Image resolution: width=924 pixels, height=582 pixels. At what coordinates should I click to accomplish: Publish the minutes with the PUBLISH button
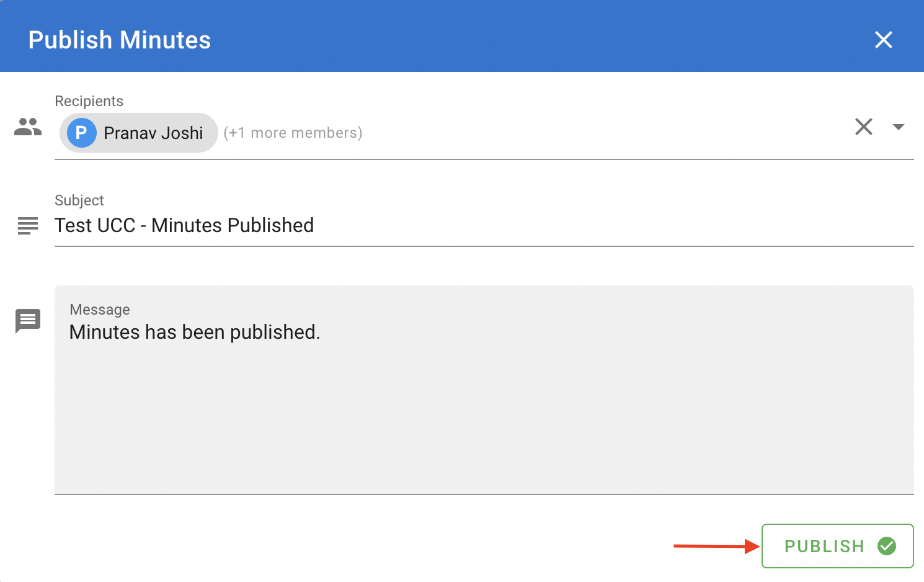[837, 546]
